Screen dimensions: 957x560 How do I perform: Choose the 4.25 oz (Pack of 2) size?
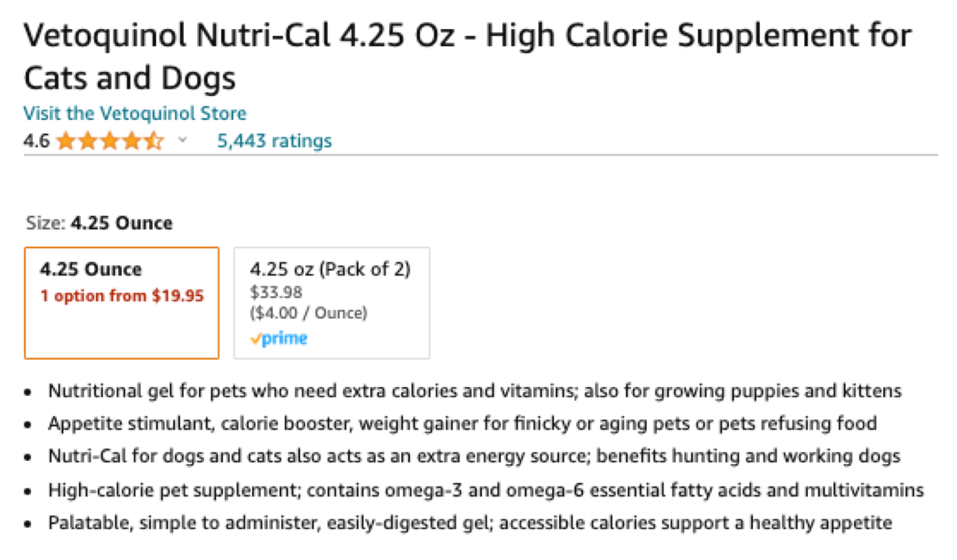tap(331, 302)
